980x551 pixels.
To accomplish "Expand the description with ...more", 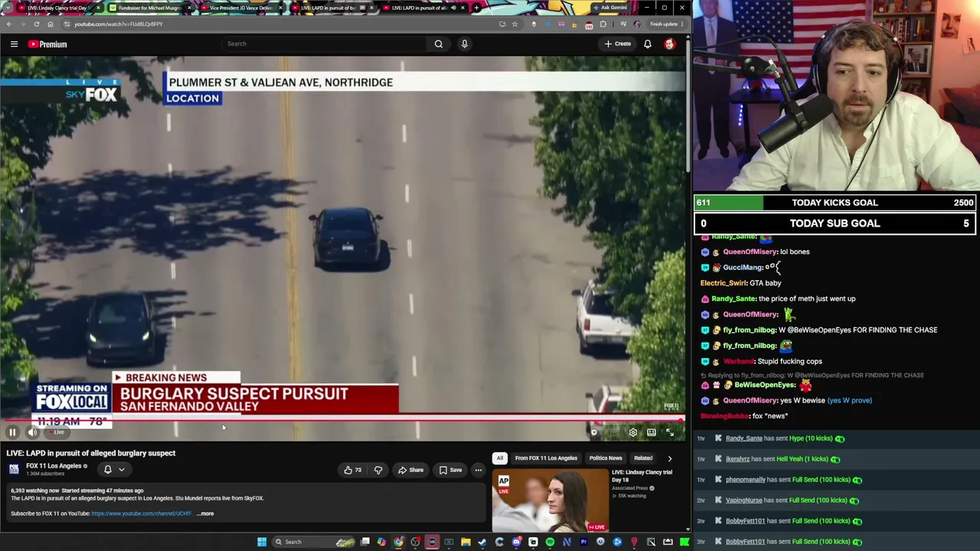I will coord(205,514).
